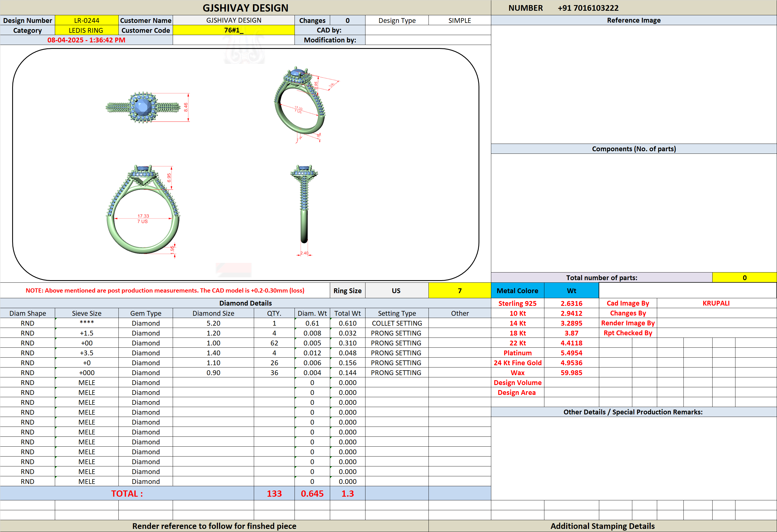The image size is (777, 532).
Task: Click the sieve size +000 cell
Action: [x=86, y=373]
